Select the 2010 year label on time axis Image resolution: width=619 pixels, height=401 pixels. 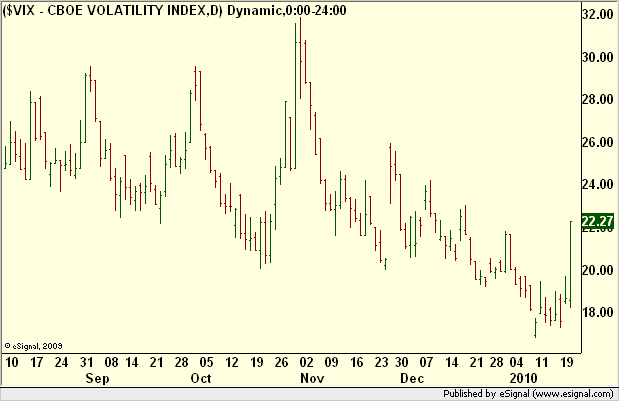point(523,379)
